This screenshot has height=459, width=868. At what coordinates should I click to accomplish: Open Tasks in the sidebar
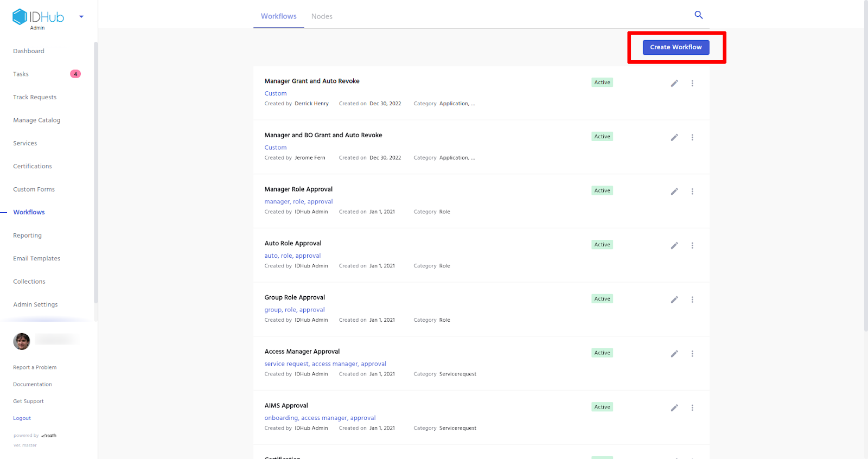tap(21, 74)
